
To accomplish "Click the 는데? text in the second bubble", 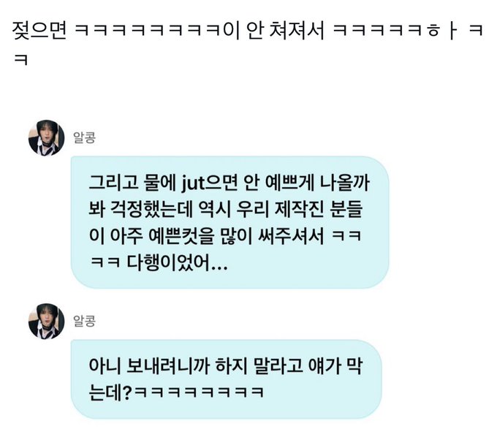I will pyautogui.click(x=110, y=392).
